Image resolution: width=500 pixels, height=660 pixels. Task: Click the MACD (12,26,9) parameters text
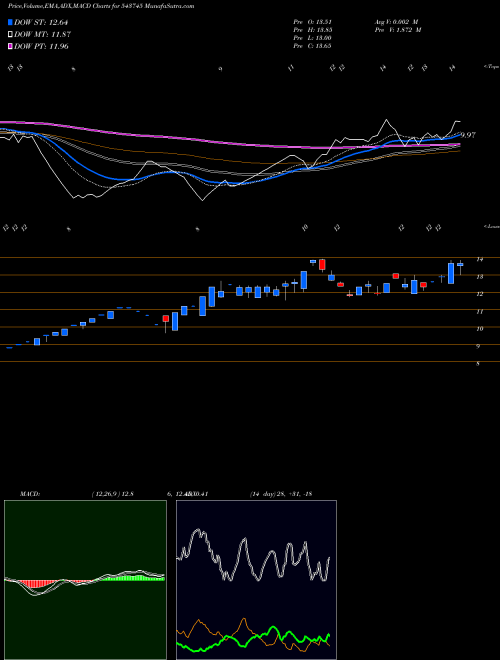pyautogui.click(x=112, y=494)
